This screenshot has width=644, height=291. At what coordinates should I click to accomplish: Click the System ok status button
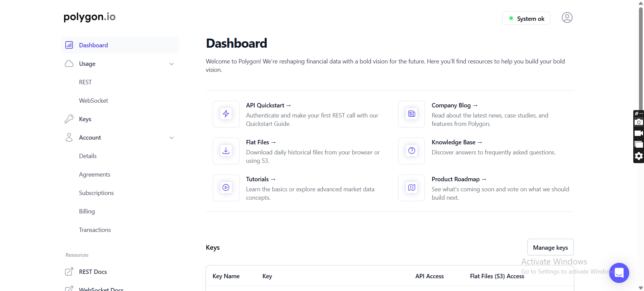point(526,18)
